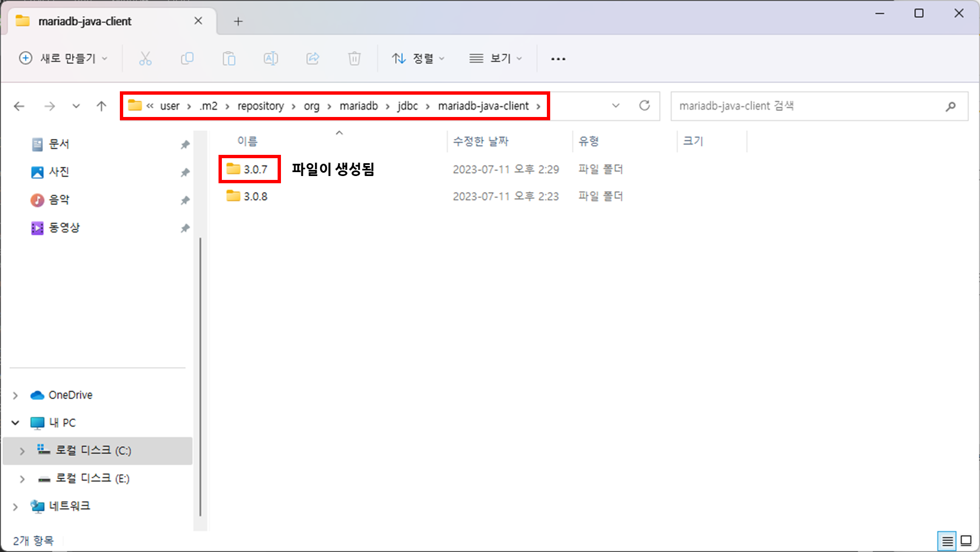980x552 pixels.
Task: Select 로컬 디스크 (E:) drive
Action: click(x=92, y=478)
